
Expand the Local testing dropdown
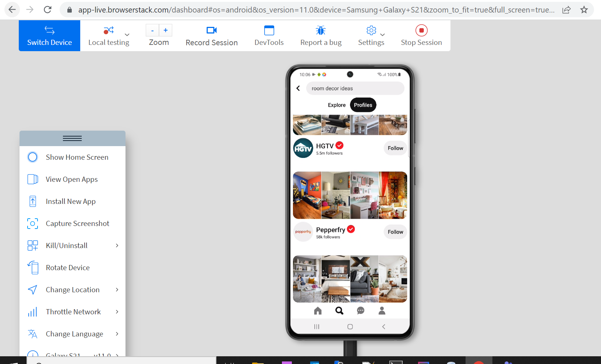(127, 35)
